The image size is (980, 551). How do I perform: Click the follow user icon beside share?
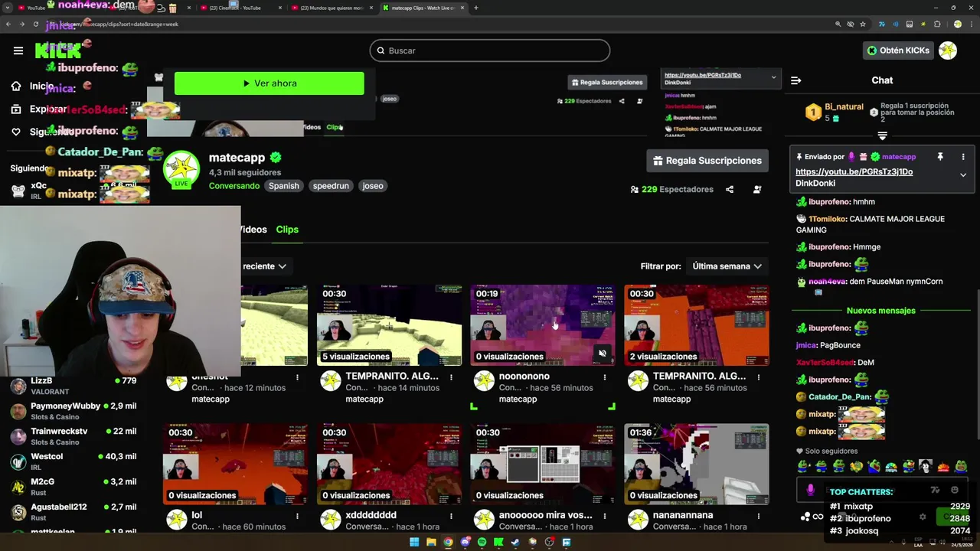(757, 190)
